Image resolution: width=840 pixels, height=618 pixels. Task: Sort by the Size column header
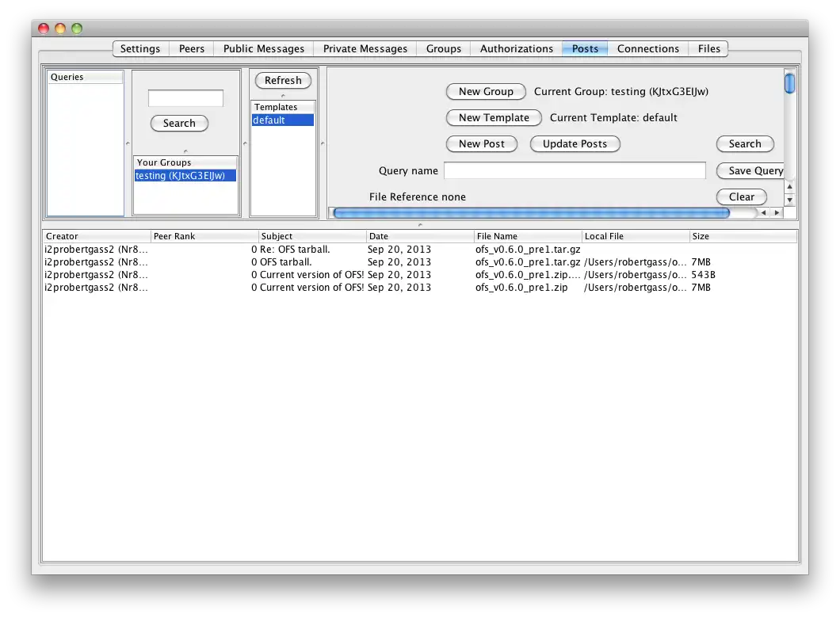743,236
